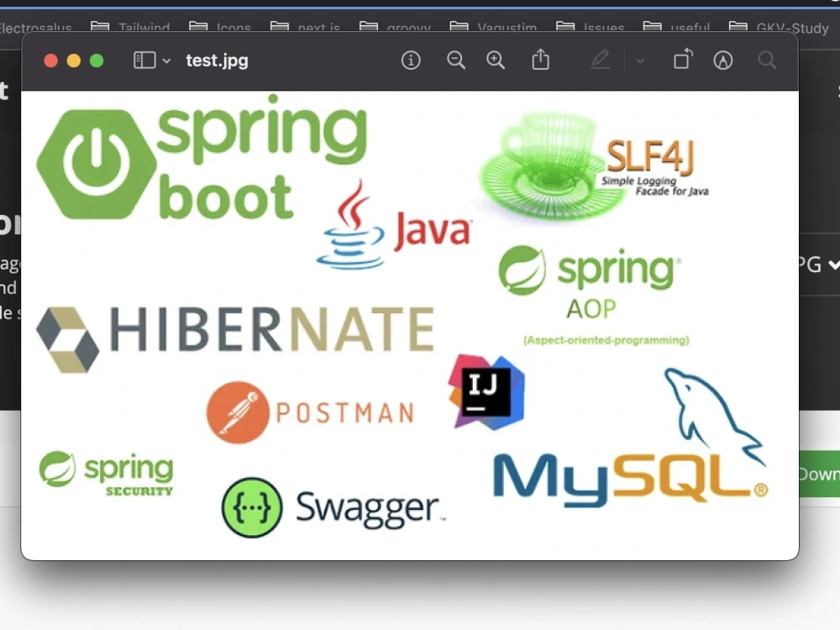Select the Markup pencil tool
The width and height of the screenshot is (840, 630).
600,60
